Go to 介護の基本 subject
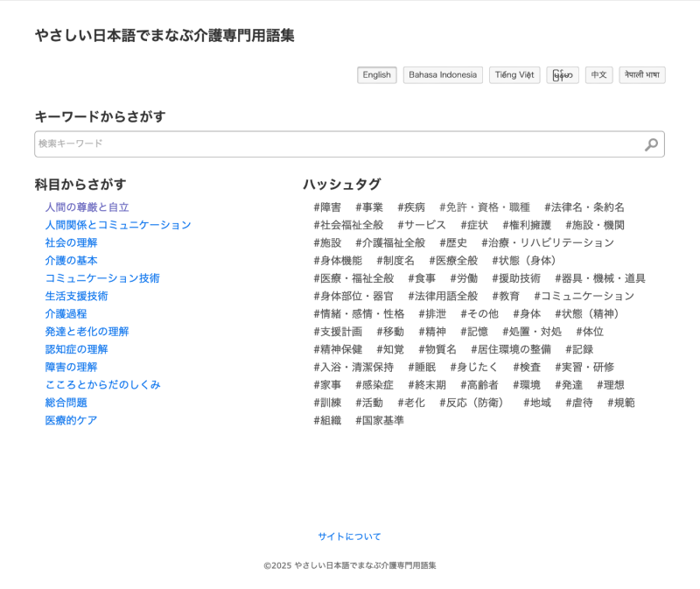The width and height of the screenshot is (700, 589). 71,261
